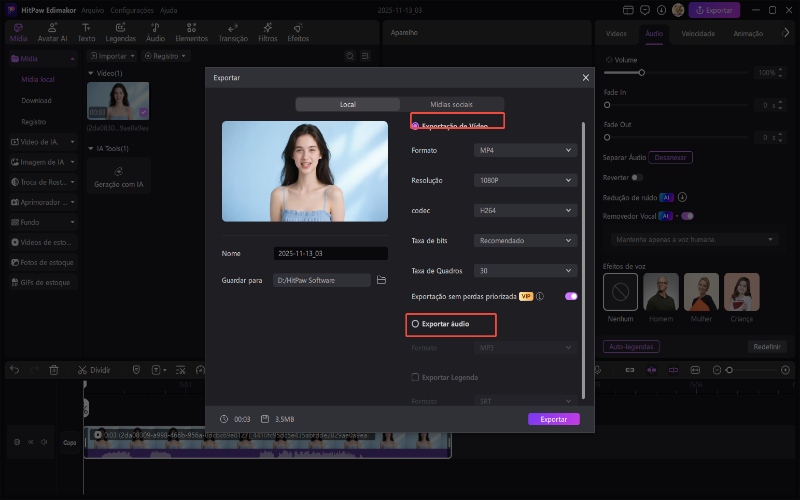
Task: Click the Auto-legendas button
Action: [x=631, y=346]
